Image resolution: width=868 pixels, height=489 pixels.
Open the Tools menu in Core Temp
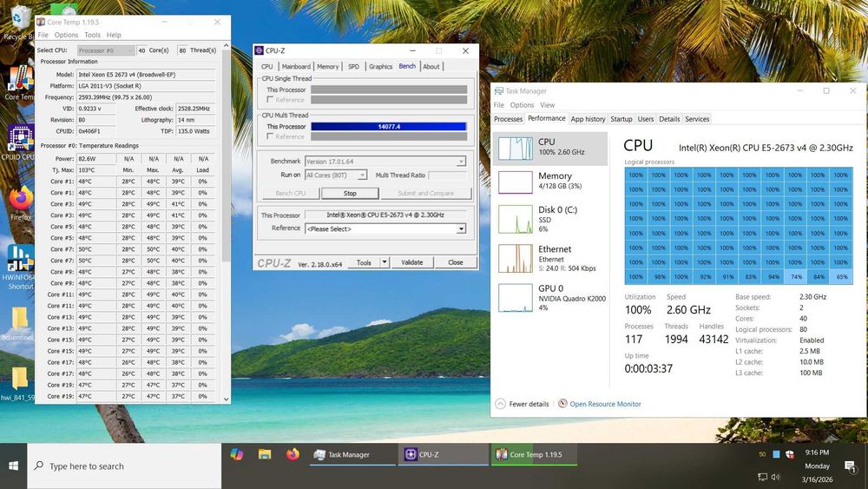point(93,35)
